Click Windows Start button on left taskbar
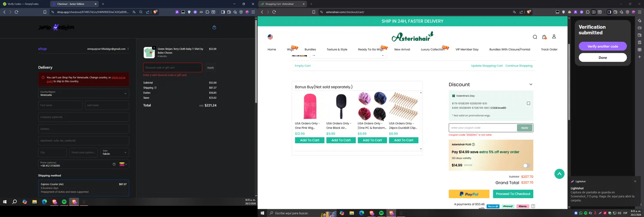This screenshot has height=217, width=644. (5, 202)
